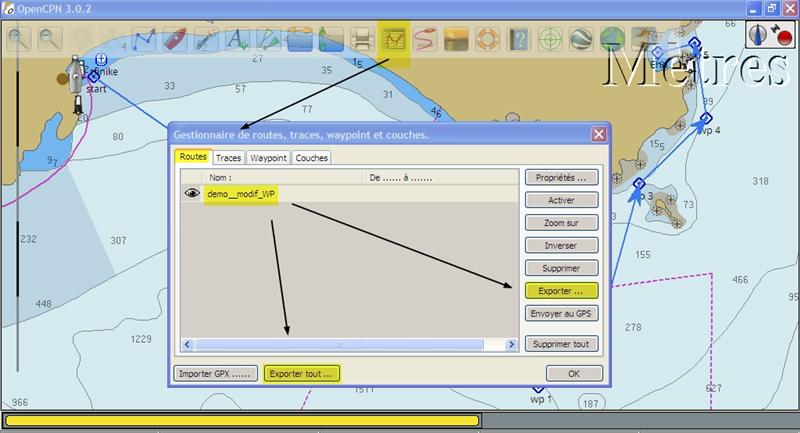Click the route list horizontal scrollbar

[x=338, y=344]
